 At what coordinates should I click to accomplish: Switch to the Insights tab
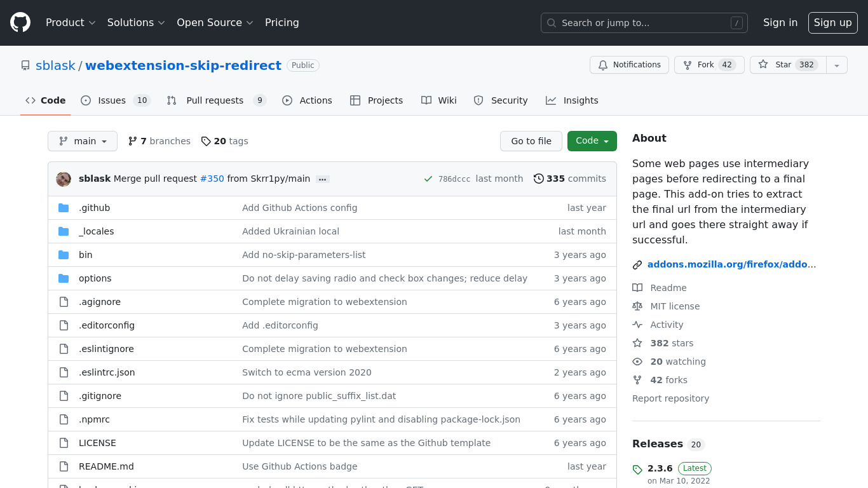[572, 100]
